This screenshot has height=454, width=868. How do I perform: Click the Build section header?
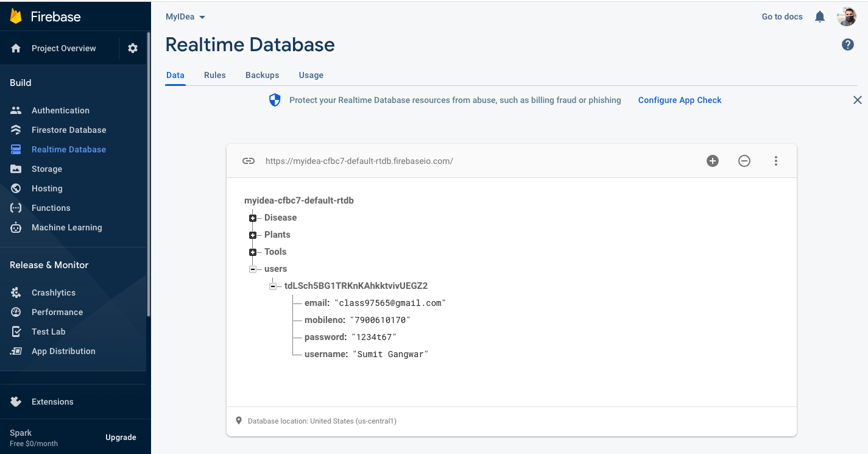pos(21,83)
